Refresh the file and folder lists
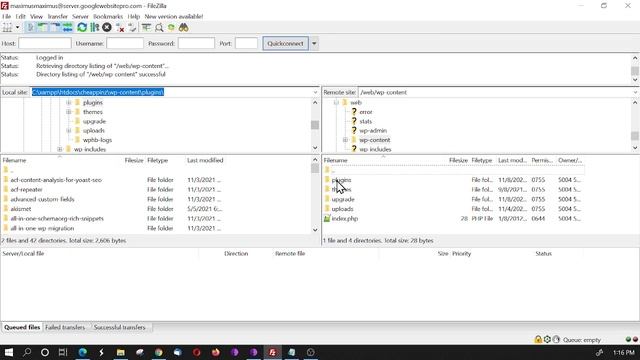The width and height of the screenshot is (640, 360). tap(82, 27)
